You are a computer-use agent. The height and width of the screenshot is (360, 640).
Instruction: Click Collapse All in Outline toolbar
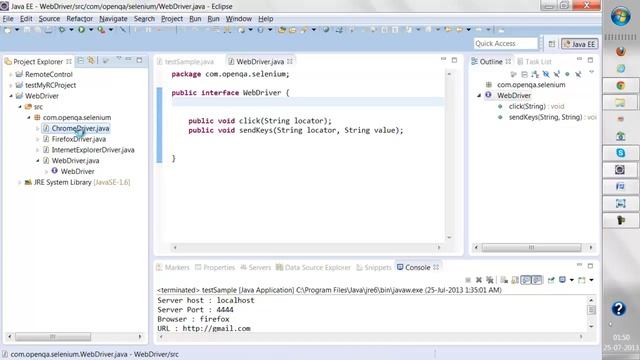click(x=524, y=74)
